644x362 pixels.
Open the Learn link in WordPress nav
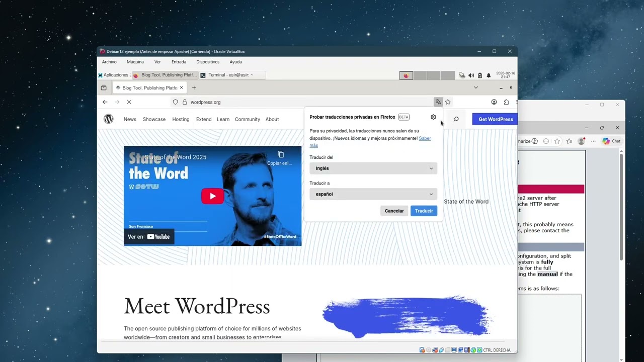click(223, 119)
